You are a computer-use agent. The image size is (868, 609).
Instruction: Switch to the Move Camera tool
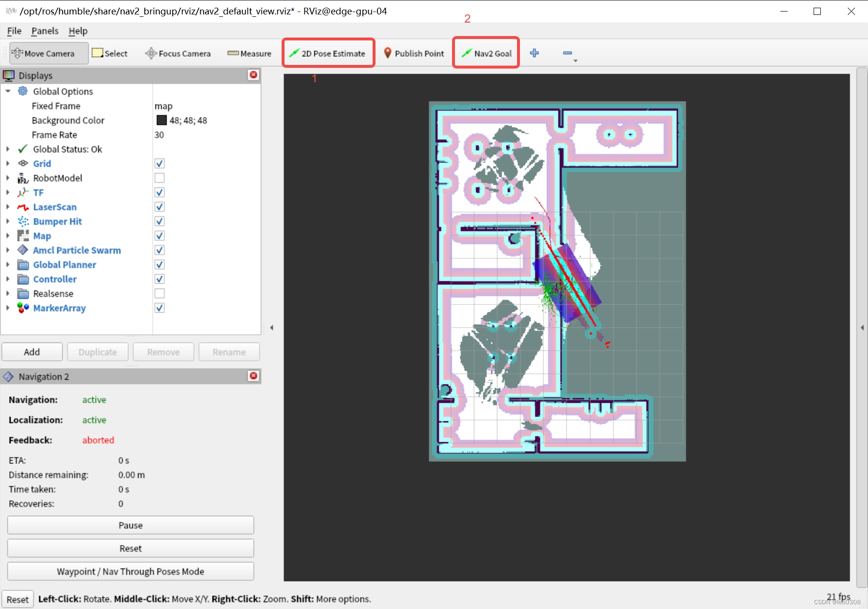pyautogui.click(x=47, y=53)
